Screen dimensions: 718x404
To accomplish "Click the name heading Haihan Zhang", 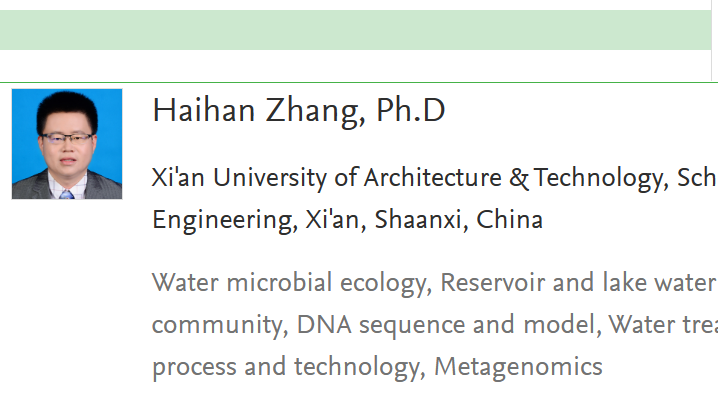I will [x=257, y=111].
